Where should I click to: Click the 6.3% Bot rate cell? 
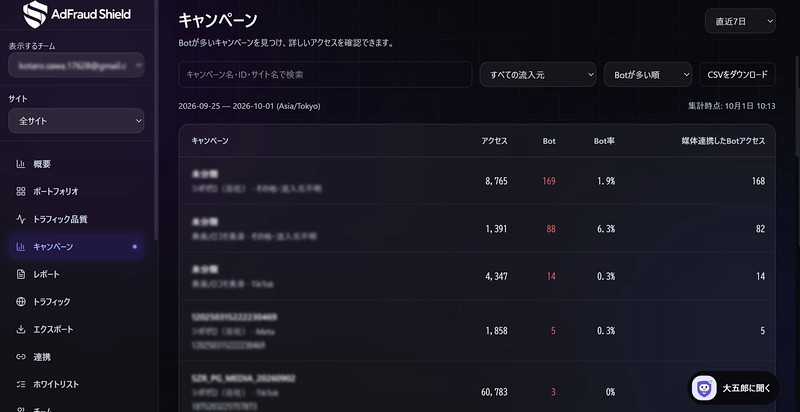[x=606, y=229]
